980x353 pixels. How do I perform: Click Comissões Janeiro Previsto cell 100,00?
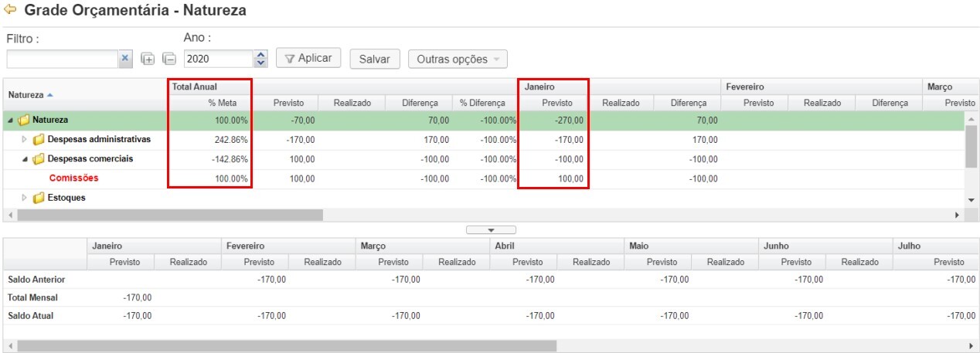click(553, 178)
